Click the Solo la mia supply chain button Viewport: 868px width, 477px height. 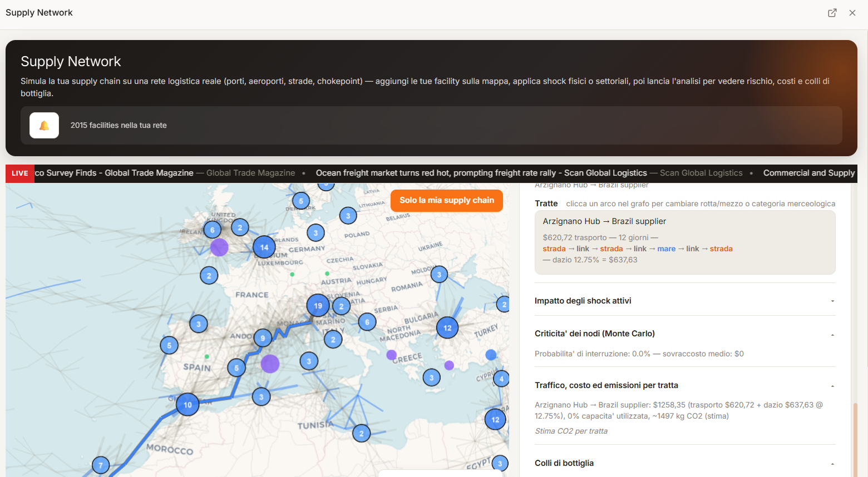[x=447, y=200]
